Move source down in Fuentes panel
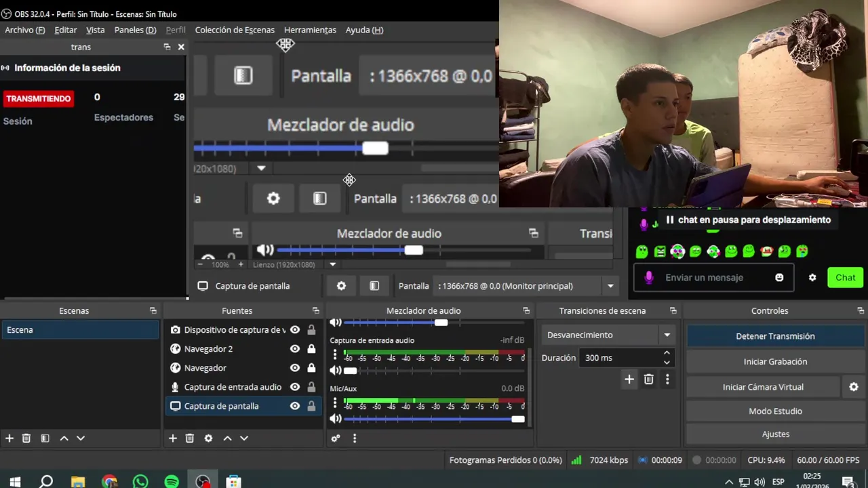 tap(244, 439)
